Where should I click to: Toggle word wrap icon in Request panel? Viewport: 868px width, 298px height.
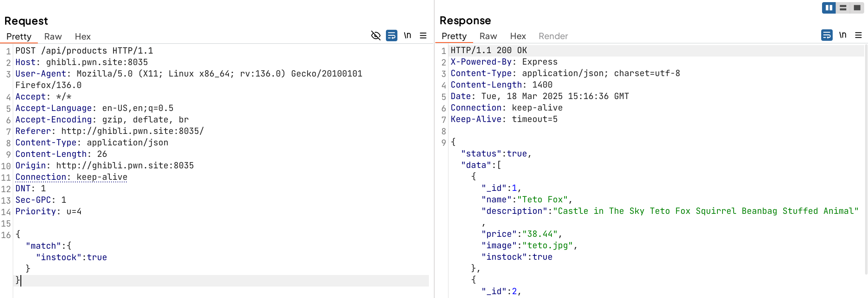click(391, 35)
